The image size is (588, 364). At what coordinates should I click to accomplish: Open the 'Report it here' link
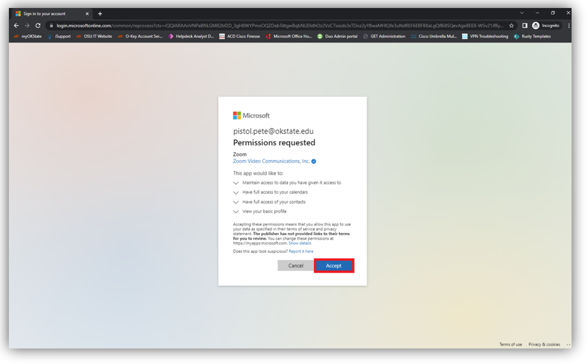(301, 251)
